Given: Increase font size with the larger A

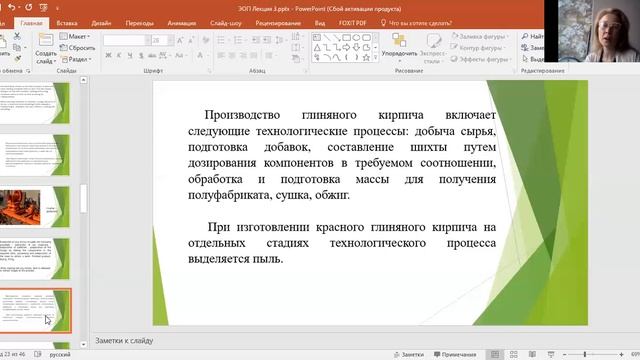Looking at the screenshot, I should [180, 40].
